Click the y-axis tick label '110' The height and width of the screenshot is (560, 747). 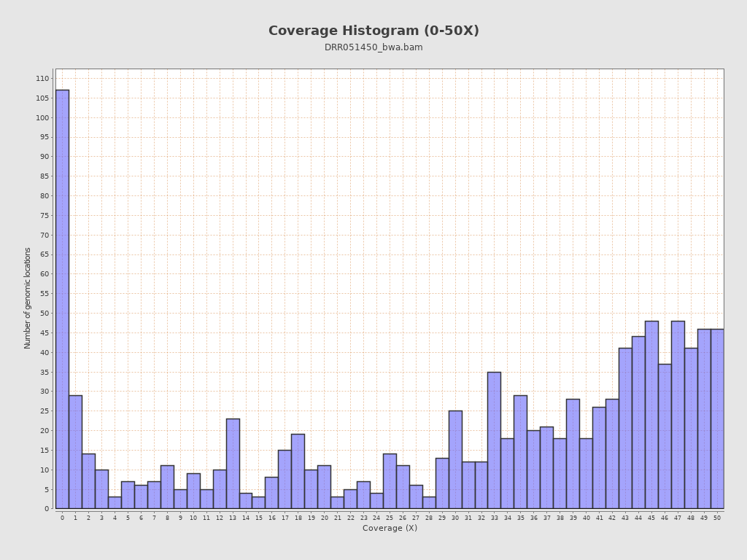(x=43, y=79)
